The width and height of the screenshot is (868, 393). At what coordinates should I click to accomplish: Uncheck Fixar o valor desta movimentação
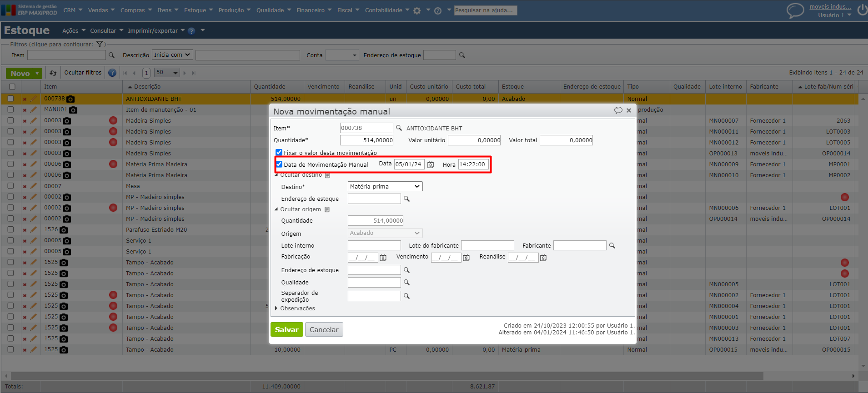(x=279, y=153)
